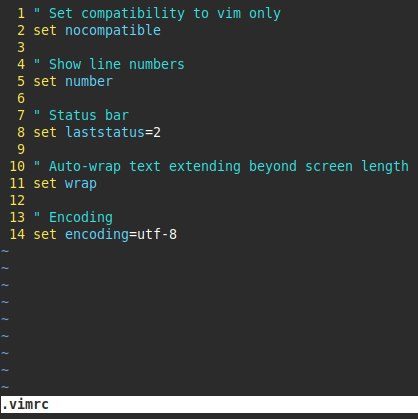Click line number 3 in the gutter
This screenshot has height=419, width=418.
pyautogui.click(x=21, y=47)
